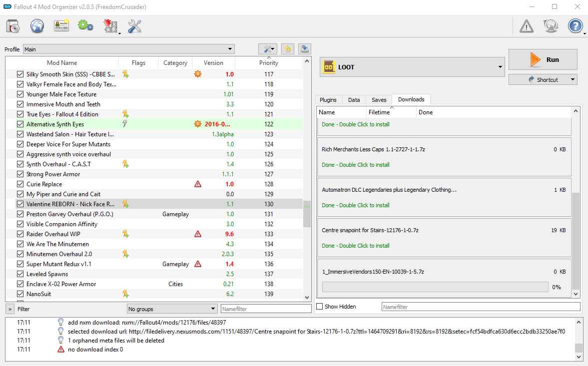
Task: Open the Tools icon dropdown arrow
Action: pos(119,33)
